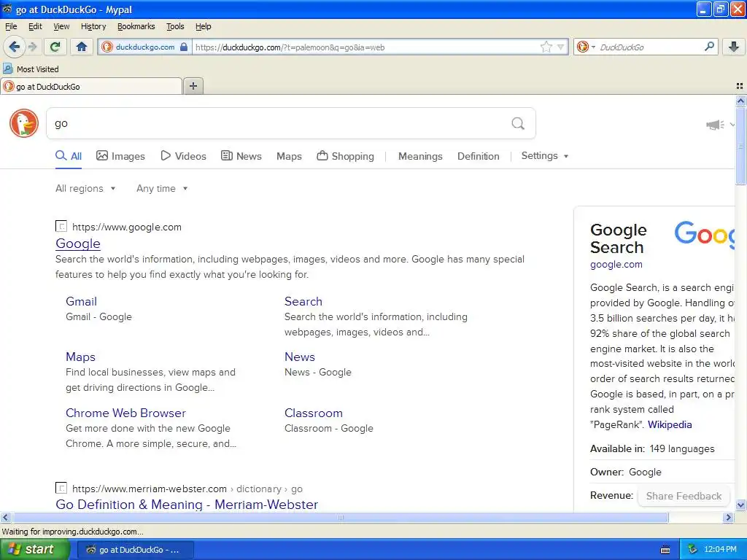Click the megaphone icon at top right
Screen dimensions: 747x560
click(x=715, y=125)
